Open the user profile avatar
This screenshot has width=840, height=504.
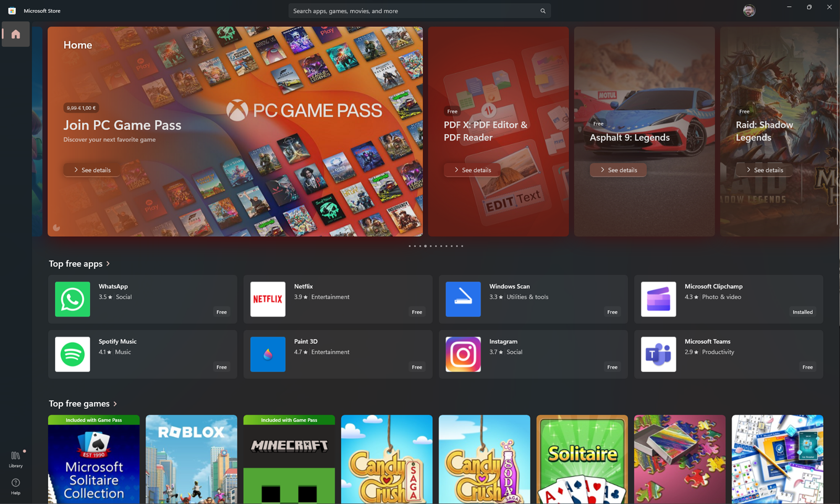(749, 10)
